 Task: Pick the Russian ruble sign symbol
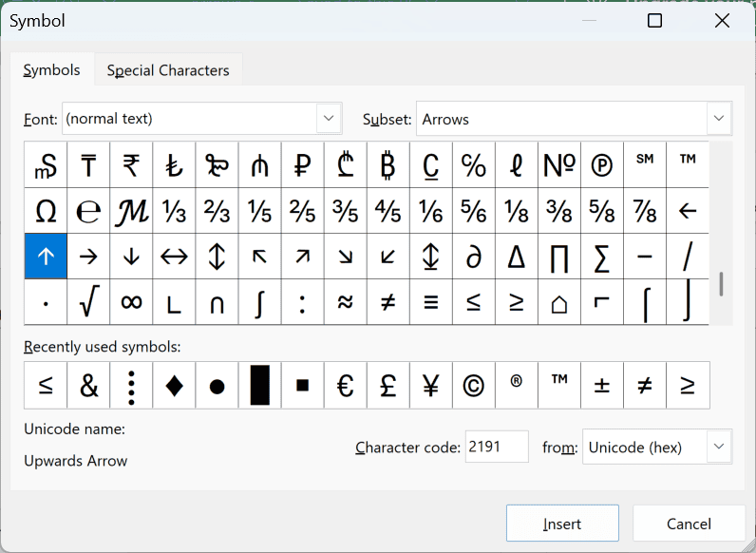coord(302,165)
